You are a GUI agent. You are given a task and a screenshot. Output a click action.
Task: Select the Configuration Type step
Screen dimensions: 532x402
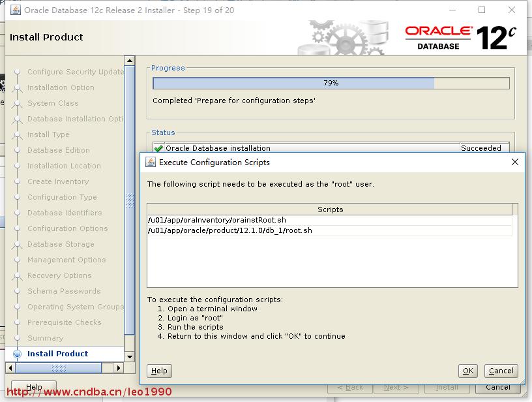point(62,197)
